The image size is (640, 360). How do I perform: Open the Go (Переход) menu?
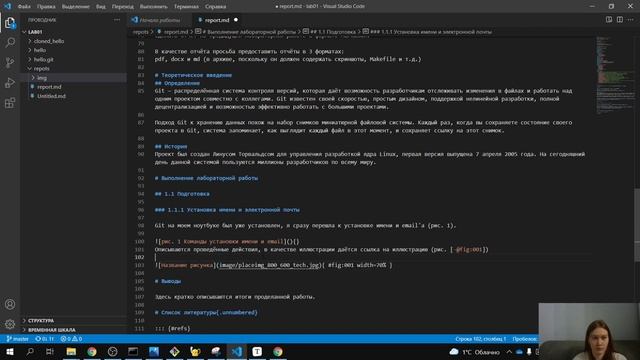(122, 7)
